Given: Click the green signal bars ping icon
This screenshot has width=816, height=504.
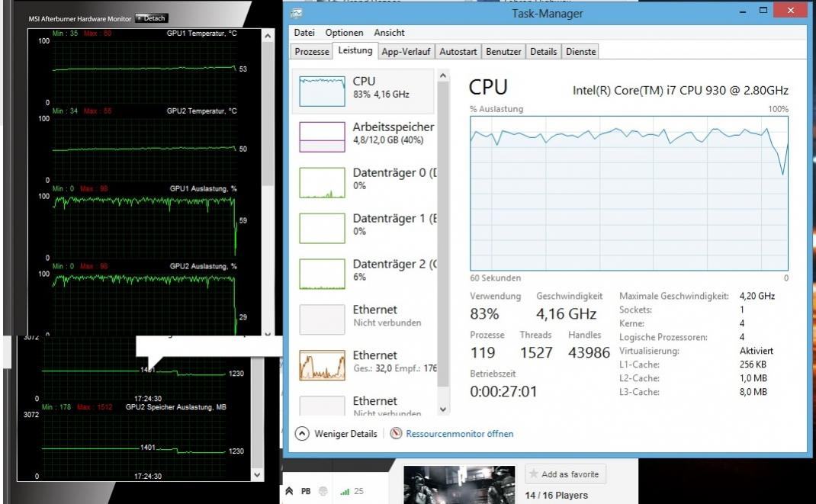Looking at the screenshot, I should pyautogui.click(x=345, y=491).
